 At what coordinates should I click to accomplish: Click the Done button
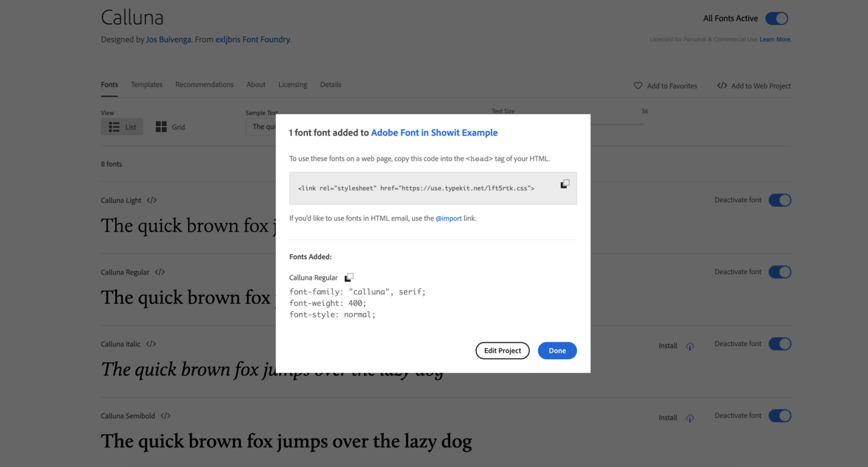[557, 350]
